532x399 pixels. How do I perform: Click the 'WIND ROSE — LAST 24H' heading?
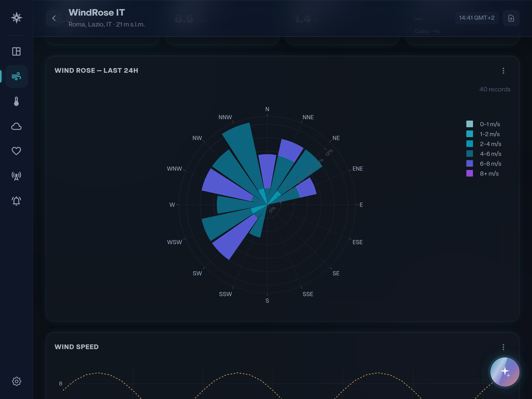click(96, 71)
